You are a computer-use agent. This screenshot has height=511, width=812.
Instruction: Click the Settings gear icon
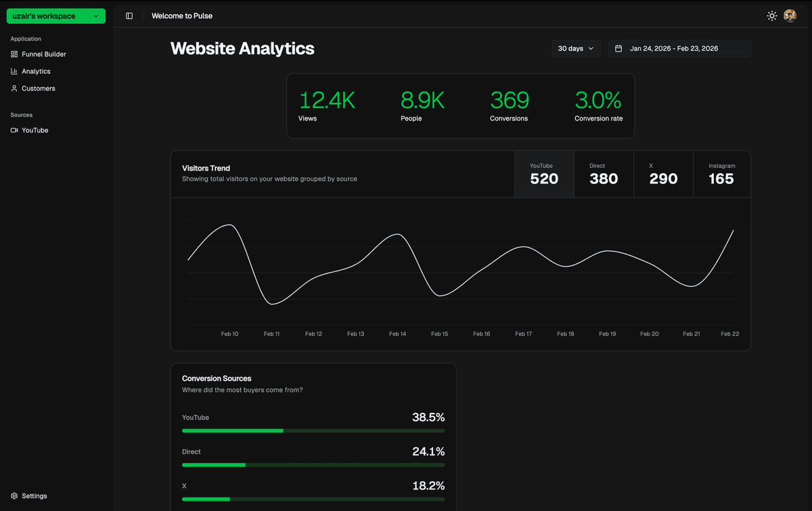click(14, 496)
